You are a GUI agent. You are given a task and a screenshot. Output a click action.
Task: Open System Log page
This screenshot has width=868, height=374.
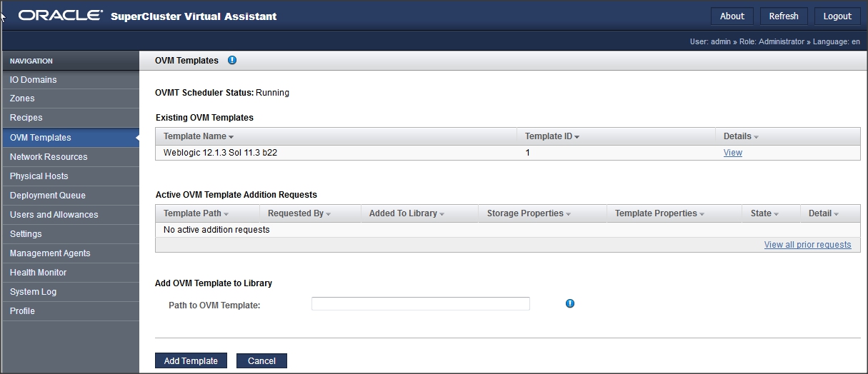[x=70, y=292]
